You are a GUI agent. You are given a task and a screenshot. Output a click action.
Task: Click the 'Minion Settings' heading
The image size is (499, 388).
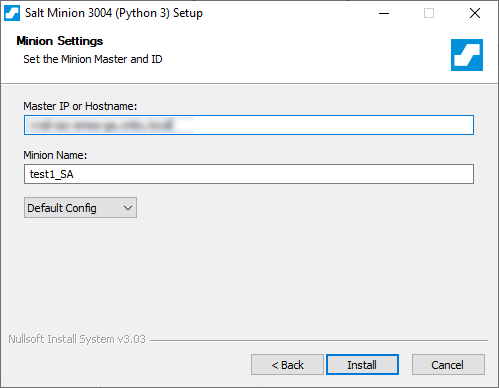pyautogui.click(x=60, y=41)
